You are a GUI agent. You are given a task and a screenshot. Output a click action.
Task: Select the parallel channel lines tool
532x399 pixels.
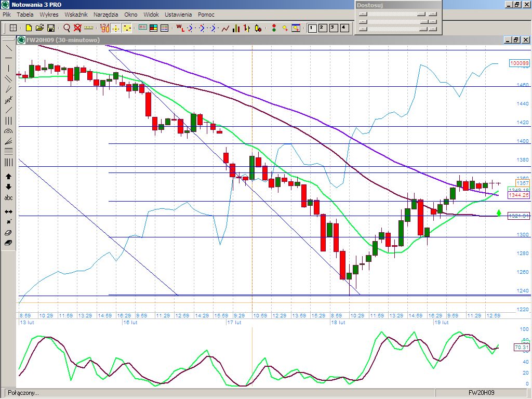(x=8, y=79)
